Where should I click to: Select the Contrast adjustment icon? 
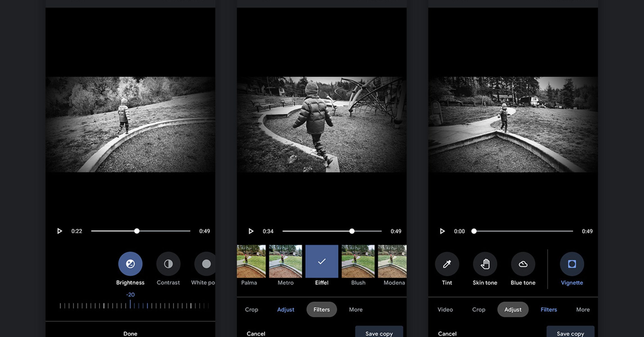168,264
